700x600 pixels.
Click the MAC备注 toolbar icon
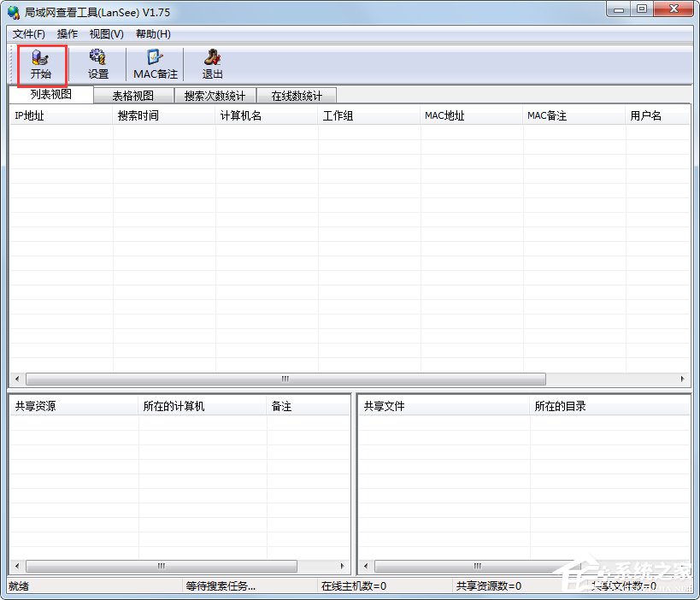(155, 64)
